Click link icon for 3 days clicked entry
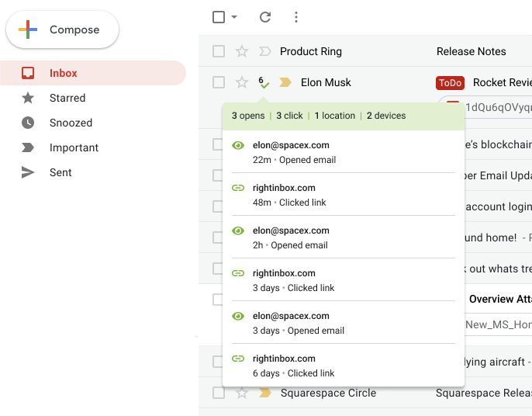 coord(238,273)
